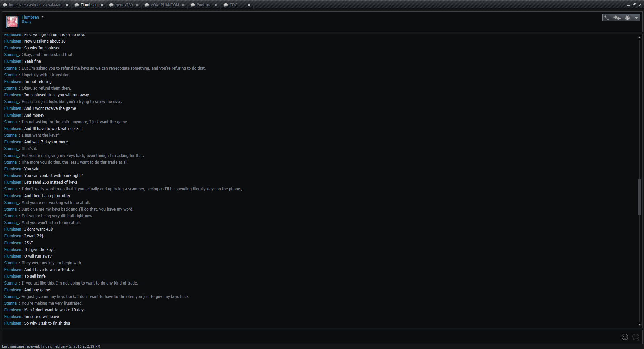Switch to the genex789 chat tab
The width and height of the screenshot is (644, 349).
click(124, 5)
